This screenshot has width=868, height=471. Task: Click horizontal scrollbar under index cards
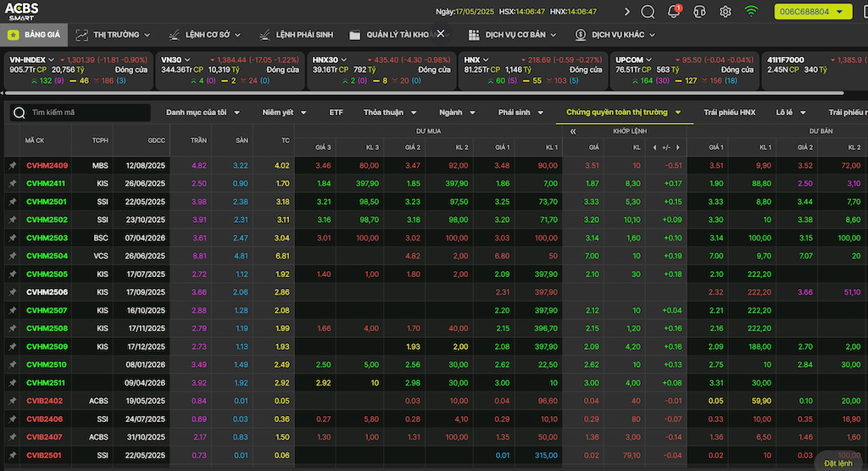click(424, 93)
